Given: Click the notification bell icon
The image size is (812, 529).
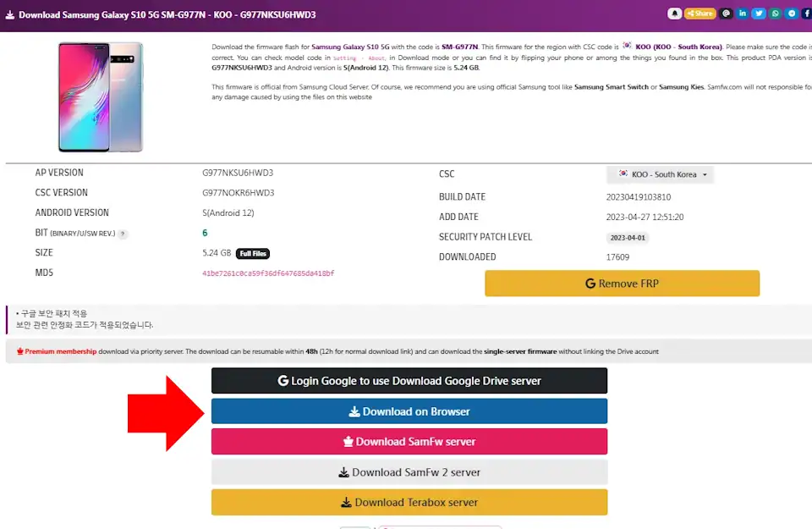Looking at the screenshot, I should point(674,14).
